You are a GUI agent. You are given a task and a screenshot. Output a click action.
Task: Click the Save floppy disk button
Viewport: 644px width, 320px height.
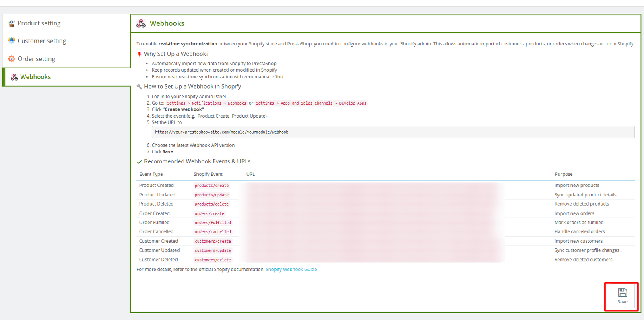click(x=623, y=296)
